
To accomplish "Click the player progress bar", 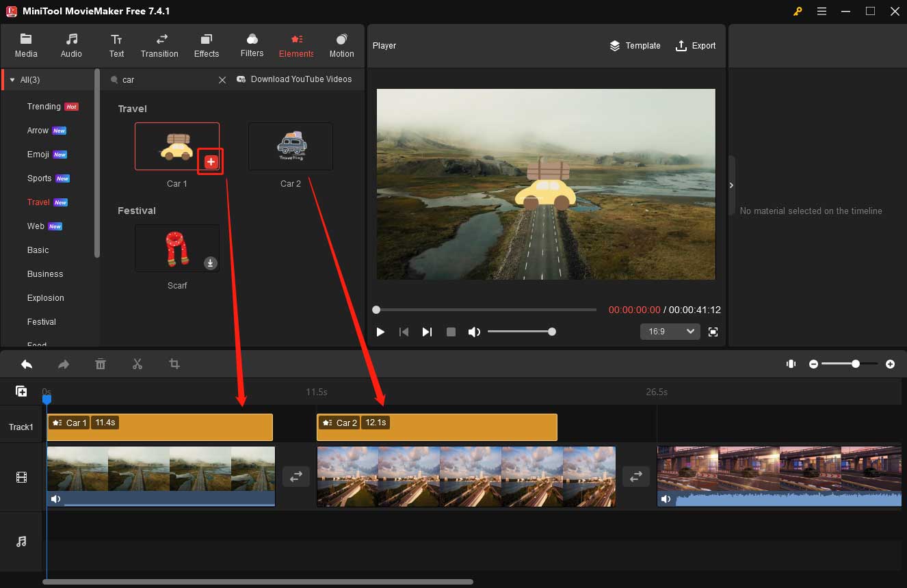I will pos(486,310).
